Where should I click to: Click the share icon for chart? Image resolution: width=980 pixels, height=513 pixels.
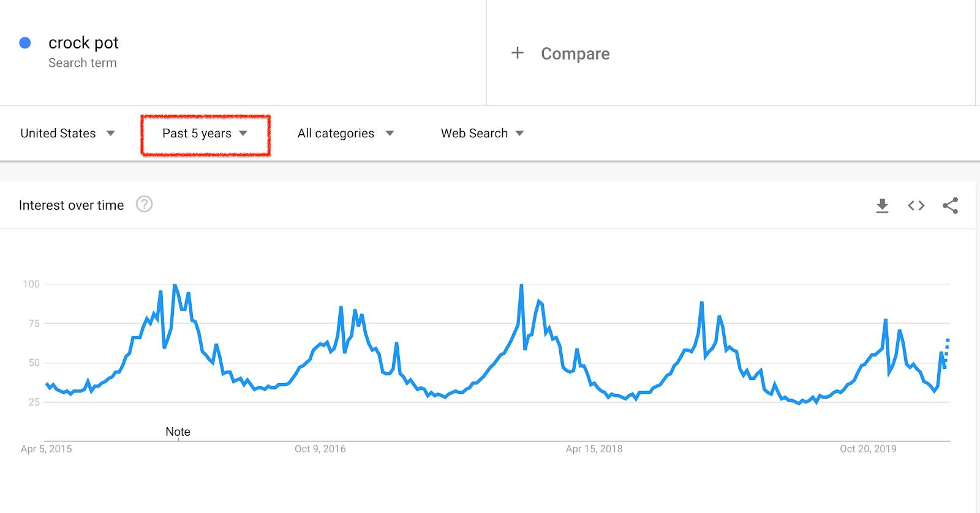coord(950,205)
